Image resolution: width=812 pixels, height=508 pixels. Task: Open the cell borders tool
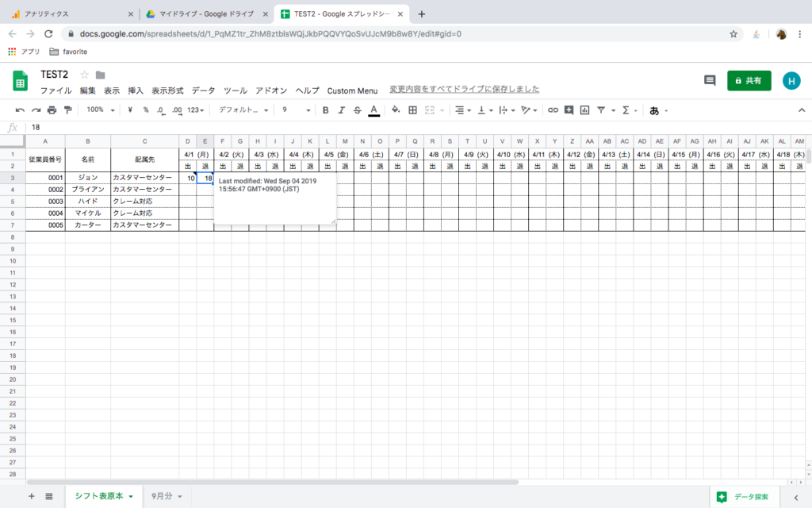tap(412, 110)
